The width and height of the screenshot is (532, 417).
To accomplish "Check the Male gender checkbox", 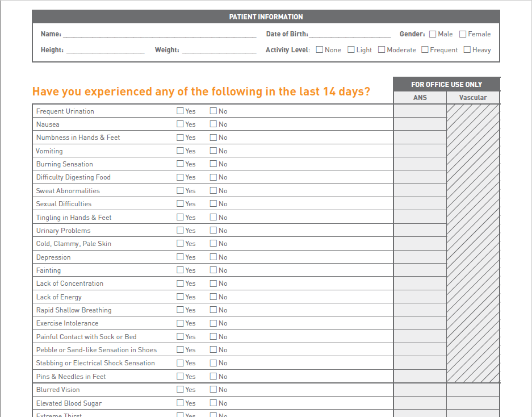I will click(433, 34).
